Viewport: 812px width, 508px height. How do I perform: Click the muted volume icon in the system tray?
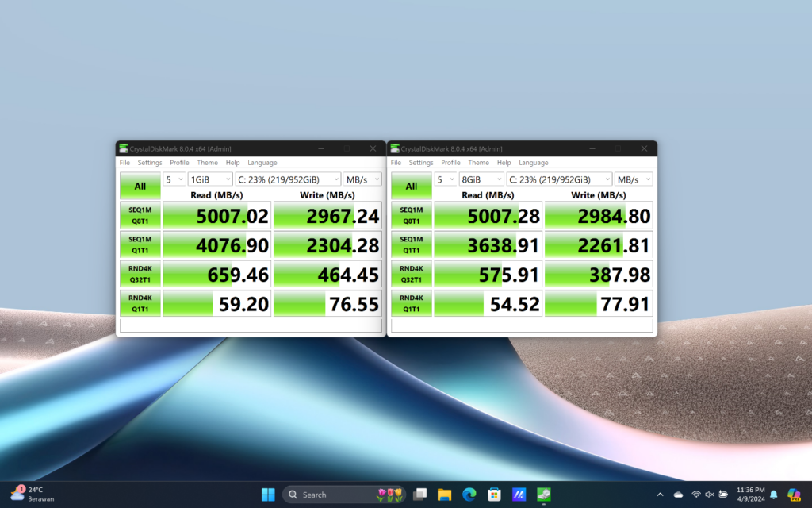click(709, 494)
